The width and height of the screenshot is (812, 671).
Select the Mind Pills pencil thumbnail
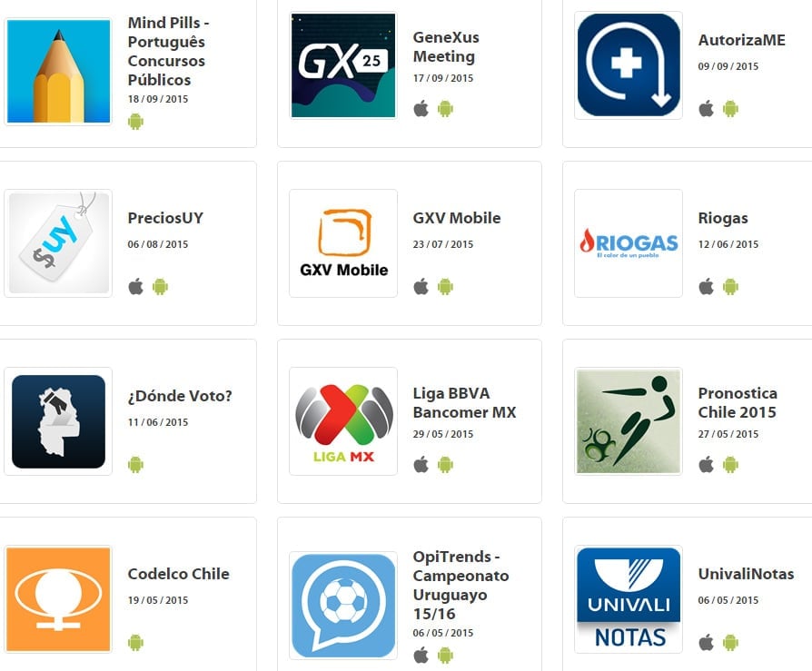point(58,72)
